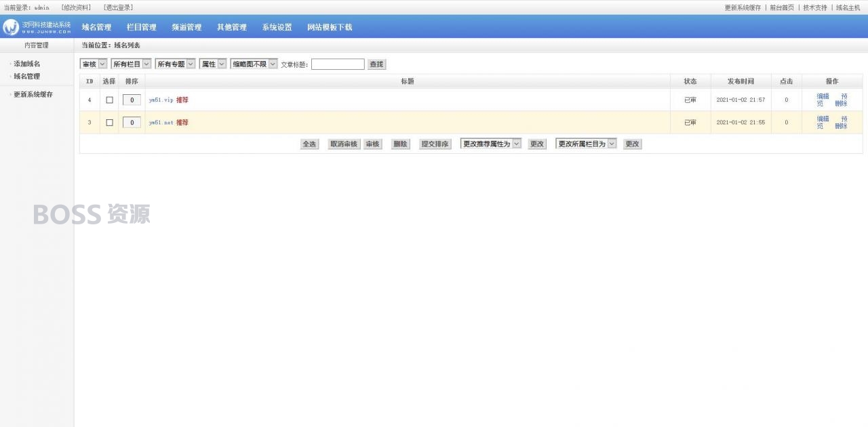The width and height of the screenshot is (868, 427).
Task: Click the 查找 search button
Action: coord(376,64)
